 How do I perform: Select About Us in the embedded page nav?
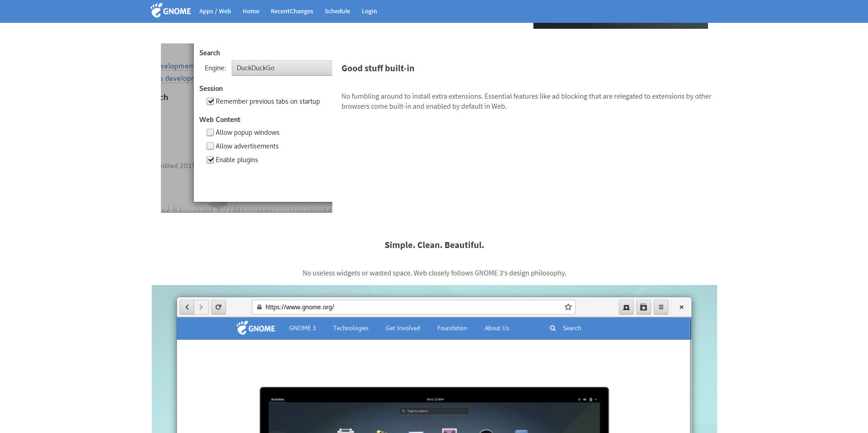497,328
